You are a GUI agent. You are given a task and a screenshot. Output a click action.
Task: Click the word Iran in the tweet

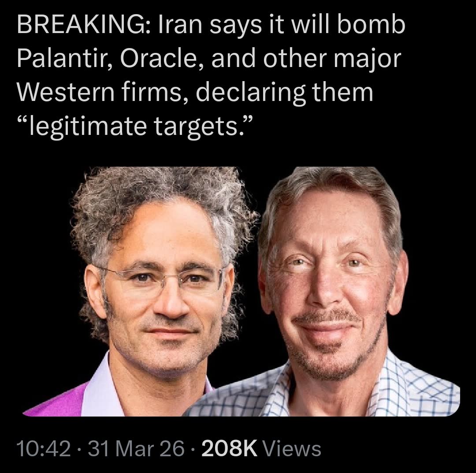[180, 25]
